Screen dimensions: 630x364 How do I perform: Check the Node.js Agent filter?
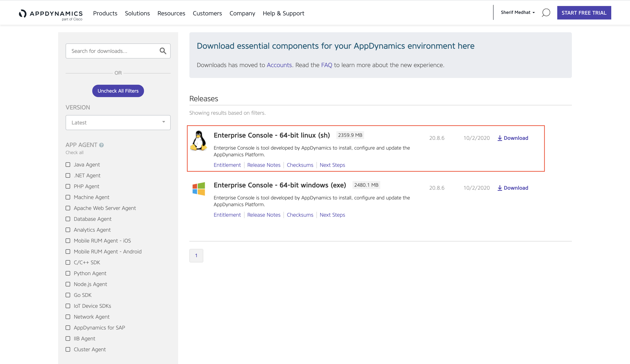click(x=68, y=284)
